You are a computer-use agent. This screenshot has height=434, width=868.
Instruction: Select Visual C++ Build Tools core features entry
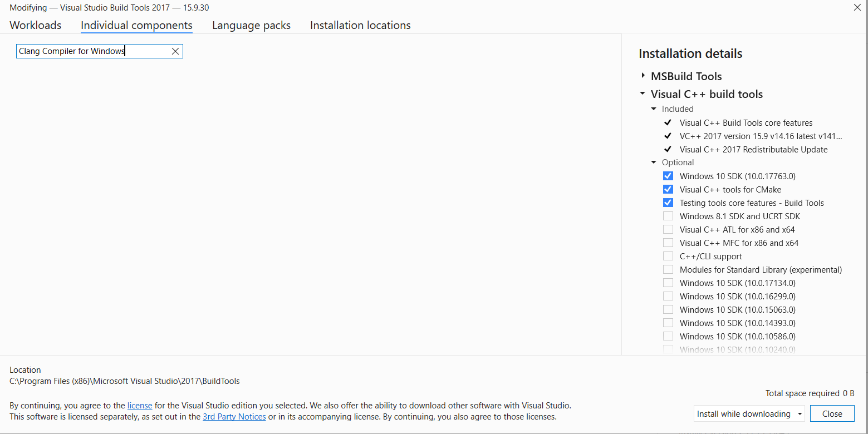click(x=746, y=122)
